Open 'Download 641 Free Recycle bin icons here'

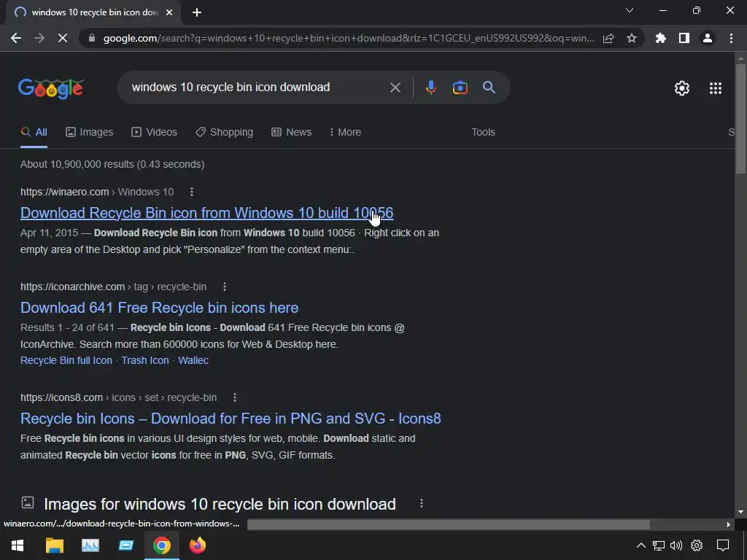(x=159, y=308)
